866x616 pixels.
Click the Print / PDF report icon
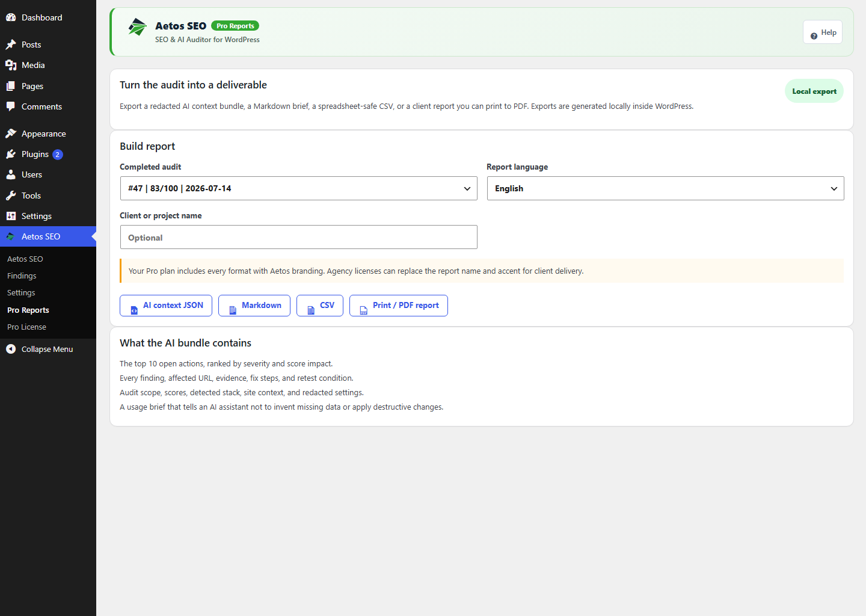point(364,310)
